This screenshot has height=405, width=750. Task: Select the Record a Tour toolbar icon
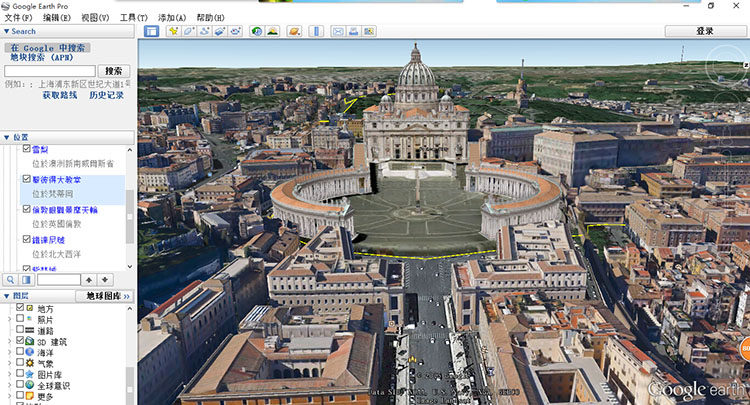235,31
